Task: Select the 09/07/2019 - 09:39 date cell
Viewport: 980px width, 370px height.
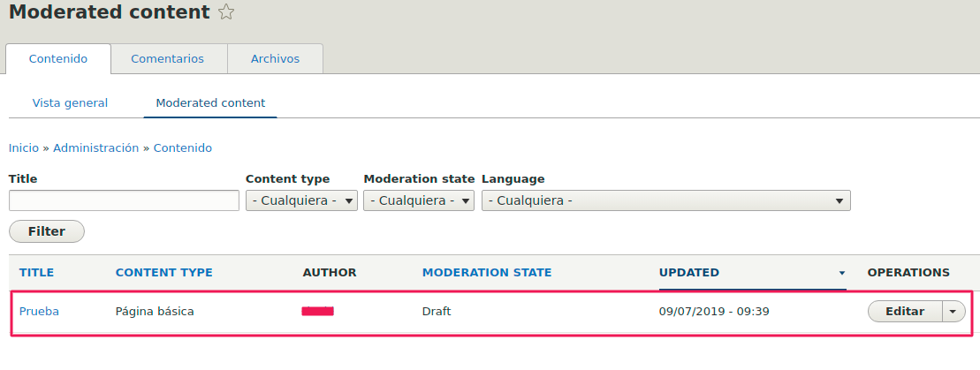Action: (714, 311)
